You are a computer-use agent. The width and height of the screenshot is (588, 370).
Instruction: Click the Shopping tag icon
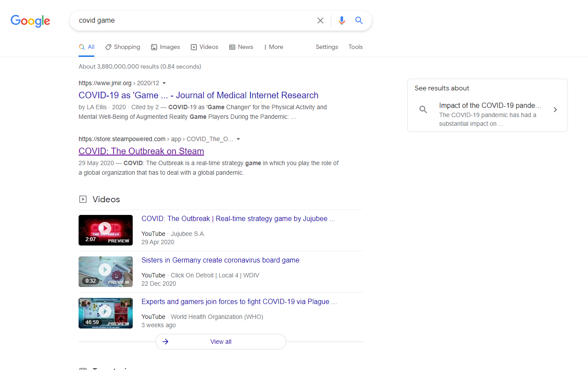pyautogui.click(x=108, y=47)
